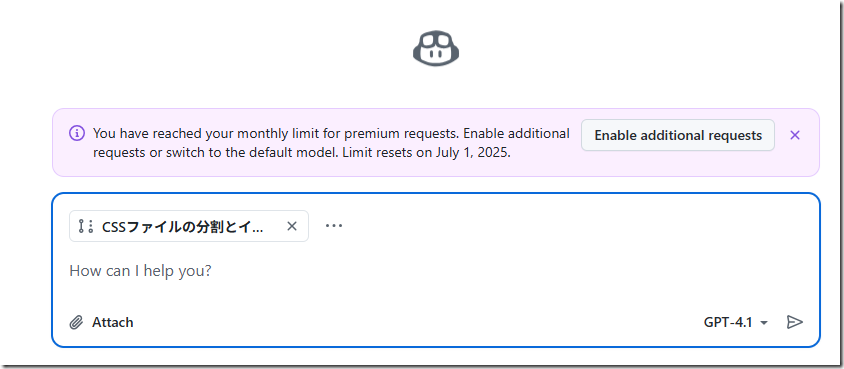Dismiss the premium requests limit banner
Screen dimensions: 844x369
[794, 135]
